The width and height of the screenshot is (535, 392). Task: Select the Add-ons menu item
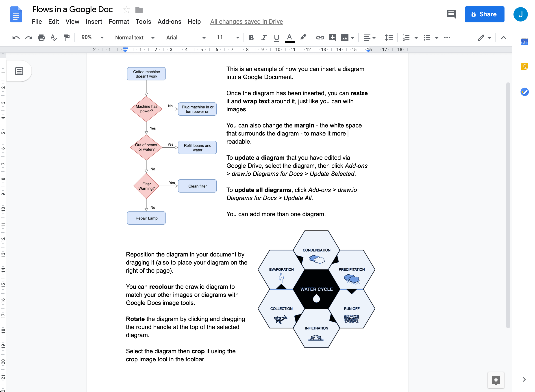click(x=169, y=21)
